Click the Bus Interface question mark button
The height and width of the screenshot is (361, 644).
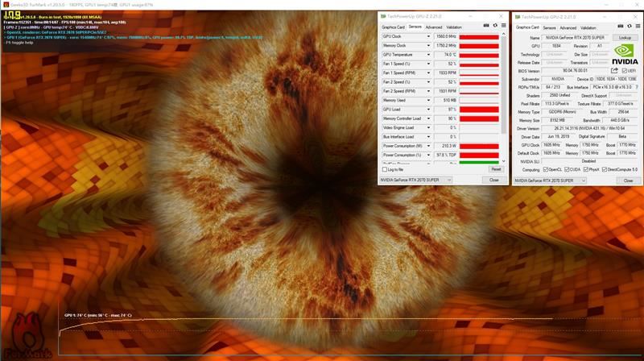tap(637, 87)
